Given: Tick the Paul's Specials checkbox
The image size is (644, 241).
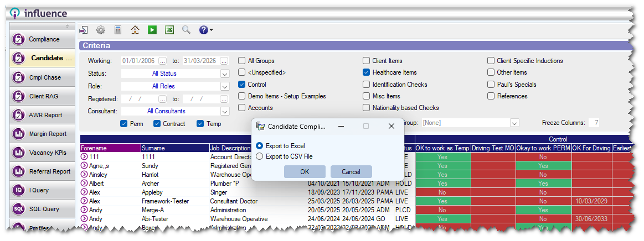Looking at the screenshot, I should coord(491,85).
